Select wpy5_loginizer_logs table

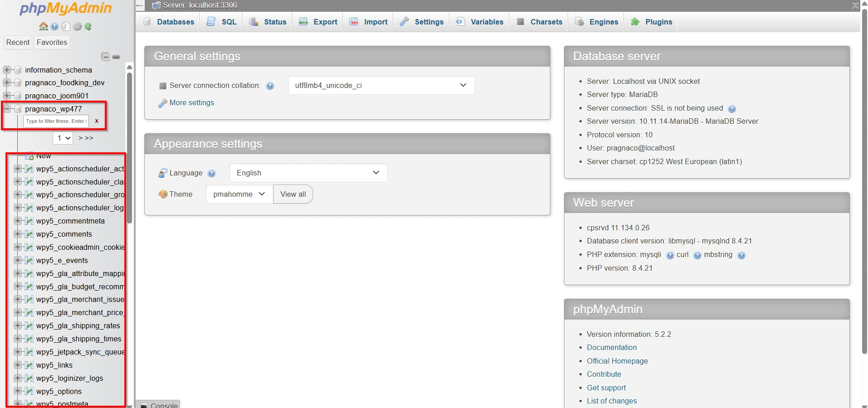coord(70,378)
